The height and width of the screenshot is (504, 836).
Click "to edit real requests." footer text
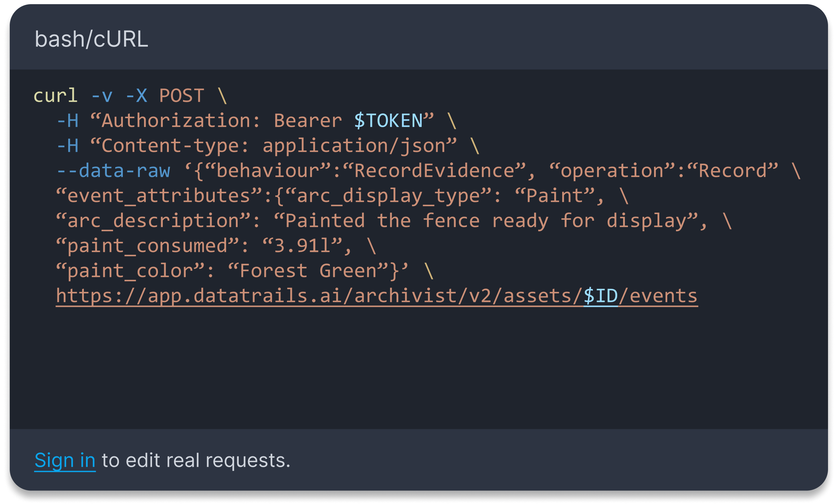tap(196, 461)
